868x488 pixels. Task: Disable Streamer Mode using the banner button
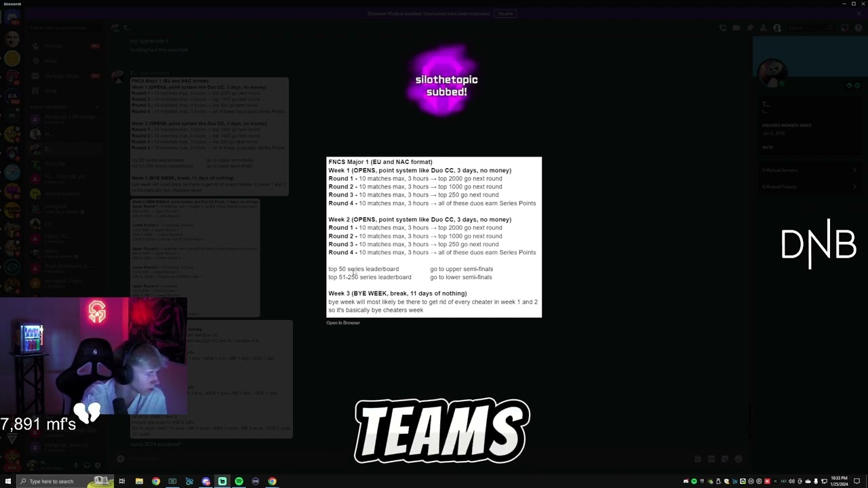click(x=505, y=14)
